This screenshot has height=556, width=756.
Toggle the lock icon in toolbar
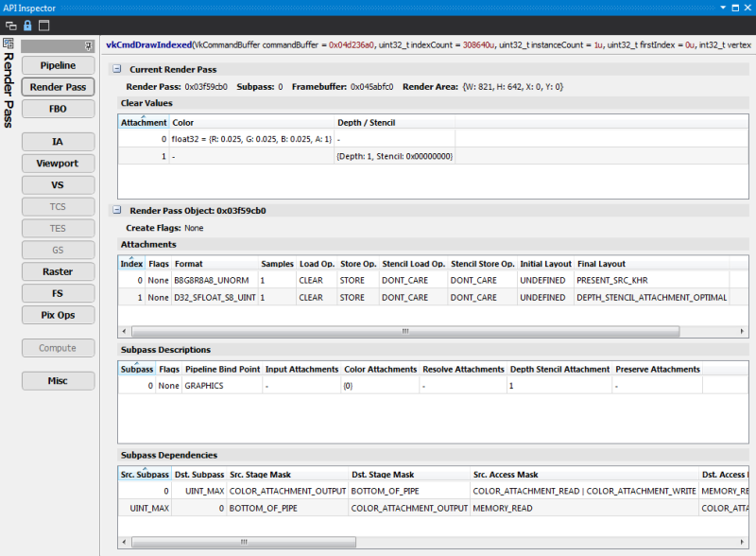click(26, 26)
